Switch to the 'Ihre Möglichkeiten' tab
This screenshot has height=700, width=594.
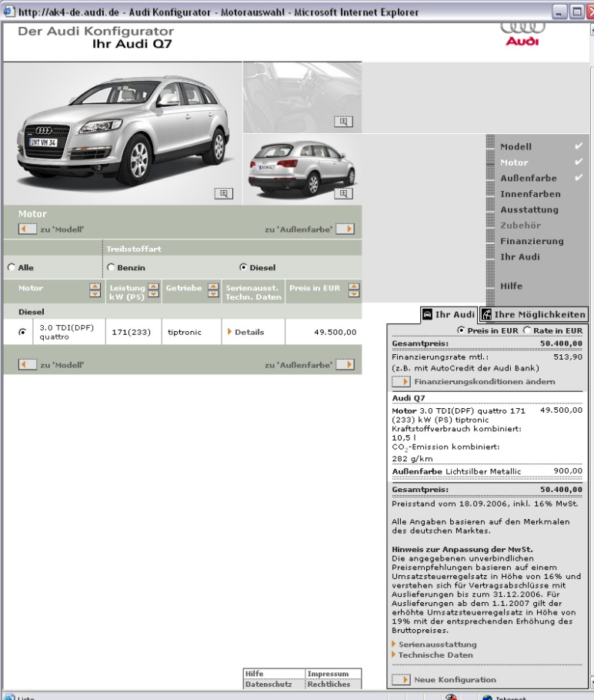click(x=533, y=314)
